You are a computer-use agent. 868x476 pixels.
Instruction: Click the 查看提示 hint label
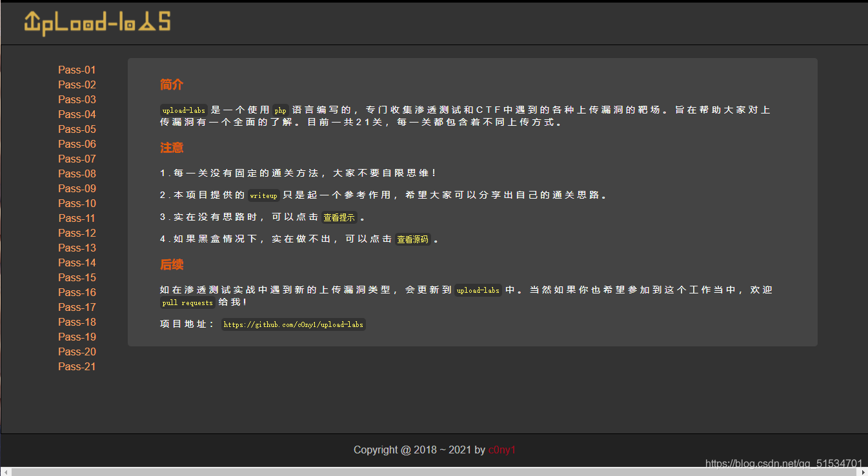(339, 218)
